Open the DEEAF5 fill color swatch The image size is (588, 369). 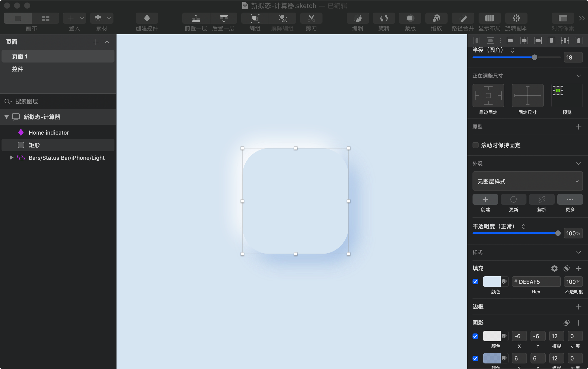492,282
